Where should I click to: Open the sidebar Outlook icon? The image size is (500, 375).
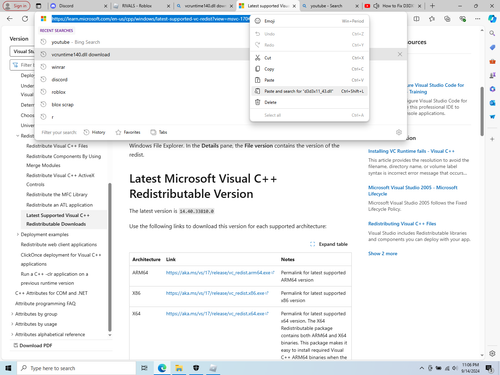(492, 103)
